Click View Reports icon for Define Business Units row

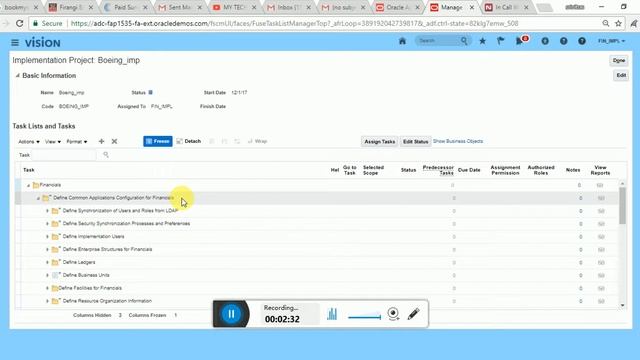click(x=601, y=276)
